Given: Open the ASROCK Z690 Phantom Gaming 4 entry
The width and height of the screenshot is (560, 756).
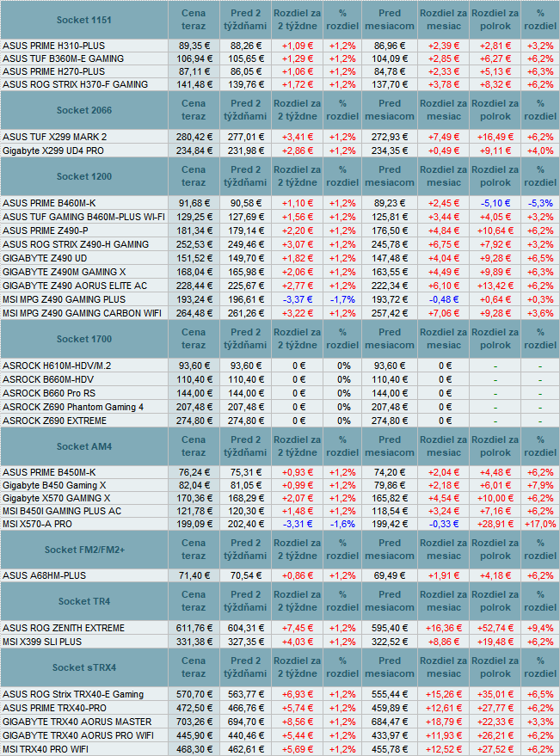Looking at the screenshot, I should pos(73,407).
